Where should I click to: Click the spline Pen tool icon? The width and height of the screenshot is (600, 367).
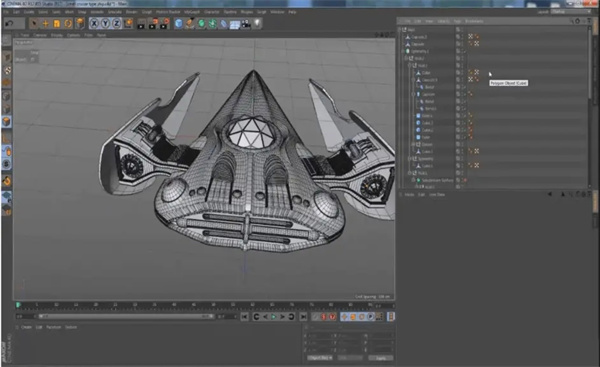190,24
